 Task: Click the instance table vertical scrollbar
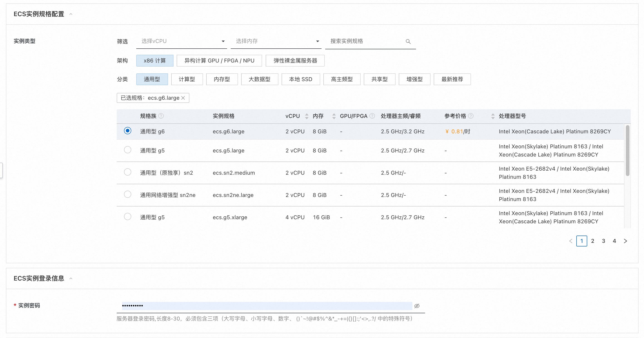pyautogui.click(x=627, y=151)
